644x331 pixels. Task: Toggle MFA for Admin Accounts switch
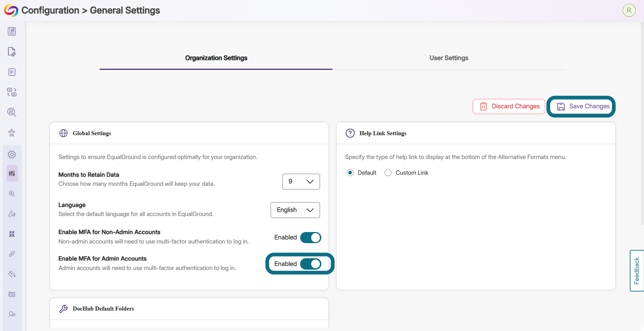pos(311,264)
